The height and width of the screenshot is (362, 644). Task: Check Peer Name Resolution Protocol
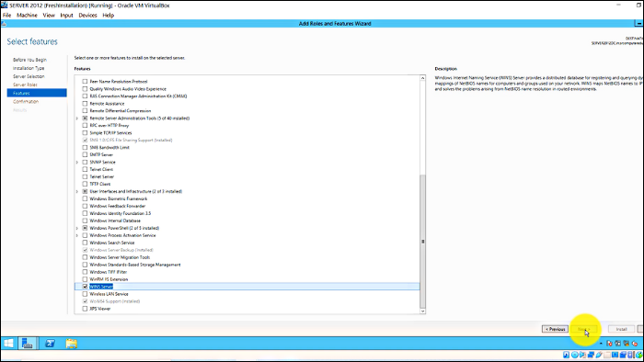[x=85, y=82]
